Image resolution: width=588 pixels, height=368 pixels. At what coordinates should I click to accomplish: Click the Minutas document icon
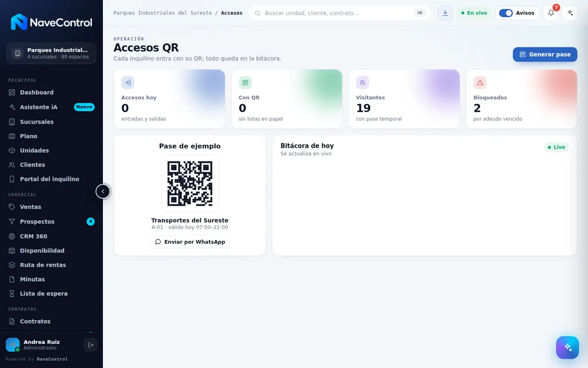pyautogui.click(x=12, y=279)
